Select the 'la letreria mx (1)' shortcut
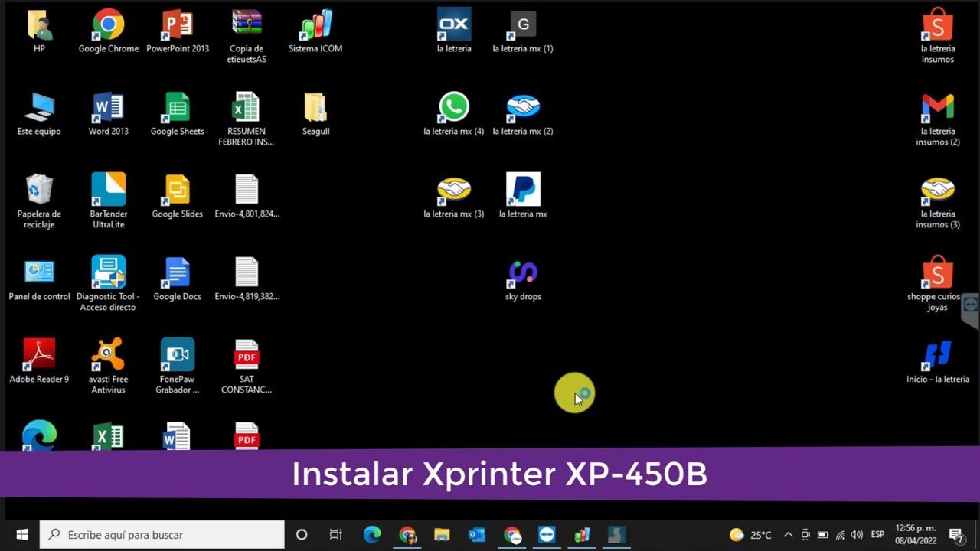The width and height of the screenshot is (980, 551). coord(523,31)
